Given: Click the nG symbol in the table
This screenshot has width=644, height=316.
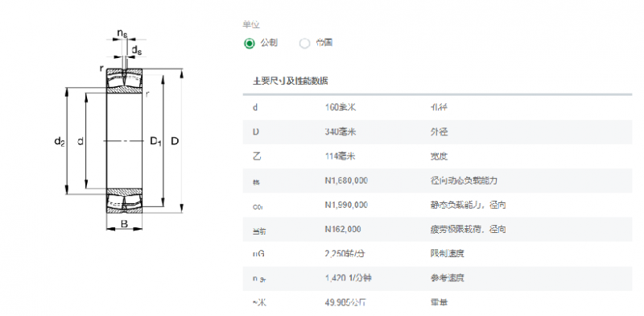Looking at the screenshot, I should coord(258,254).
